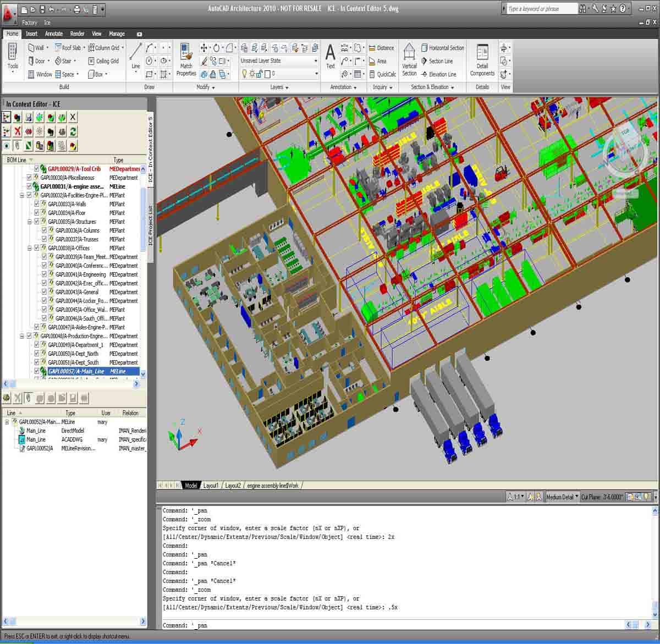Click the green refresh icon in ICE toolbar

[x=73, y=131]
